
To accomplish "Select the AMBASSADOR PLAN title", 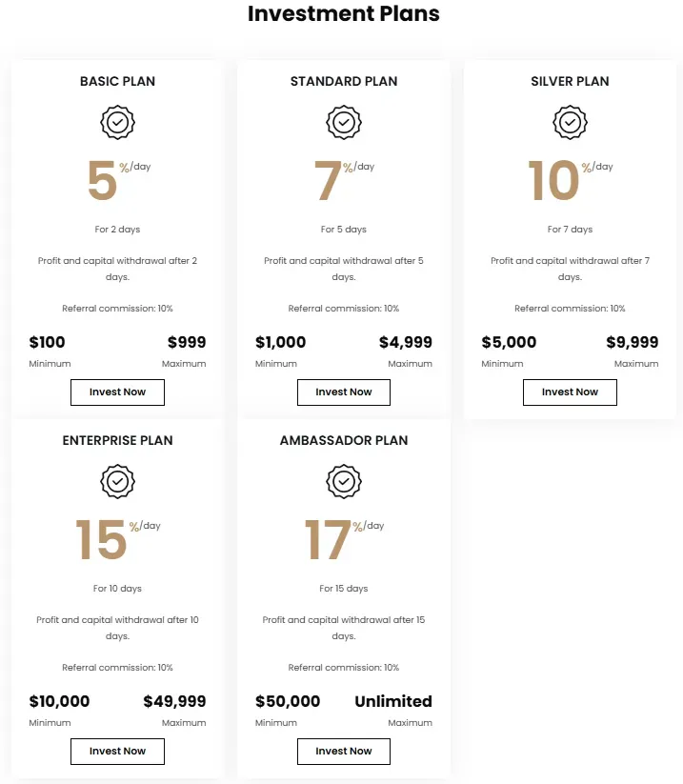I will [x=344, y=441].
